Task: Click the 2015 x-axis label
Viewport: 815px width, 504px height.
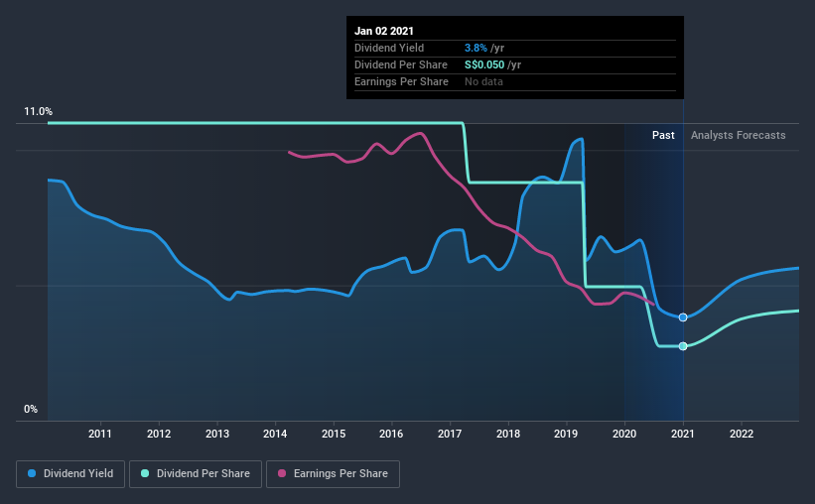Action: pyautogui.click(x=334, y=434)
